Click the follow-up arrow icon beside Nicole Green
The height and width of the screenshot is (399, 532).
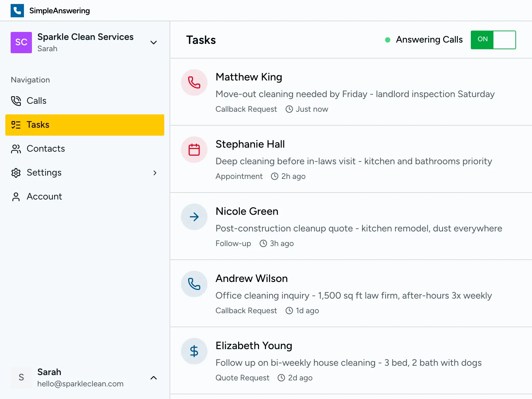click(194, 217)
